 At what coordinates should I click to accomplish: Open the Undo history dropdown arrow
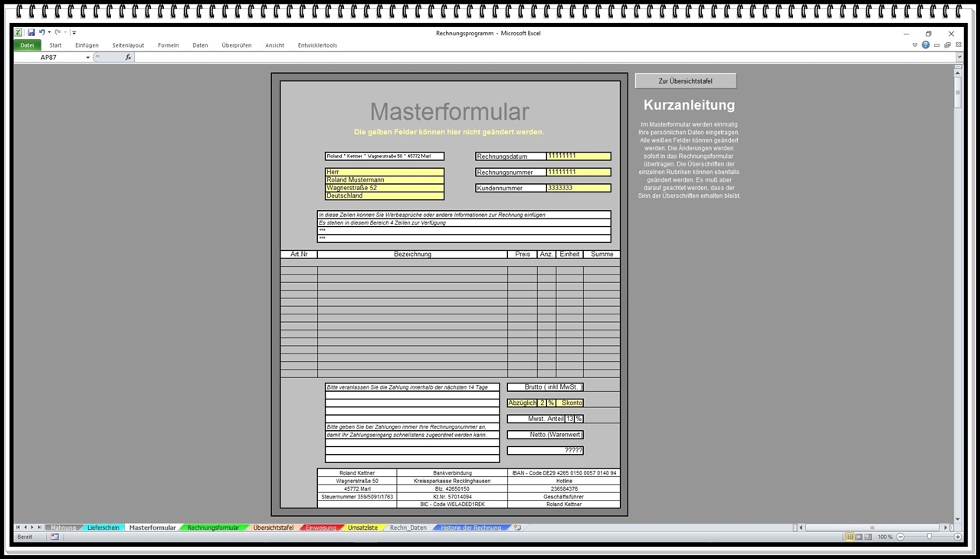pos(49,33)
